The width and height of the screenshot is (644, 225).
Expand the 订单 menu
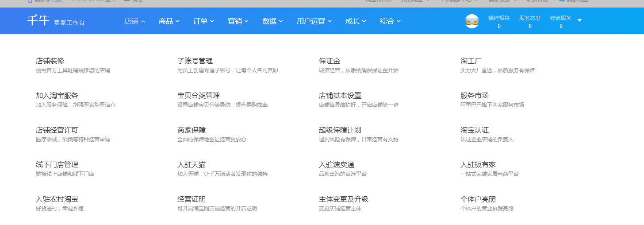[x=203, y=21]
